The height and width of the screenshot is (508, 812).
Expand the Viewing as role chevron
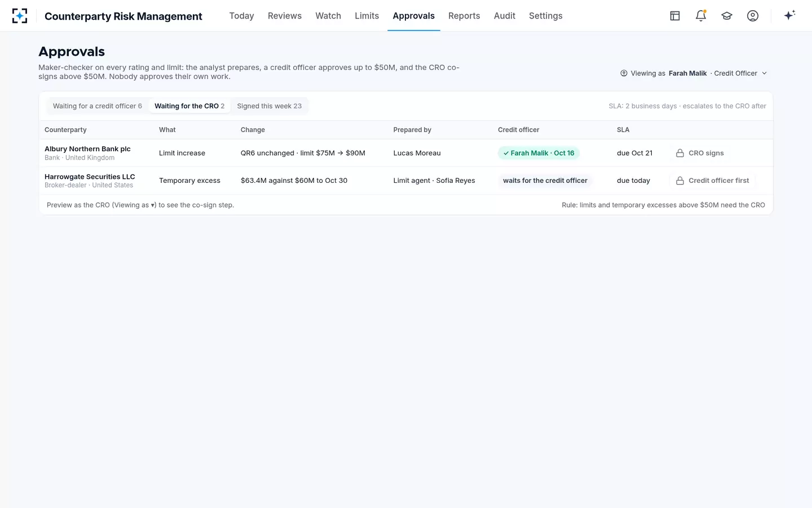[765, 73]
